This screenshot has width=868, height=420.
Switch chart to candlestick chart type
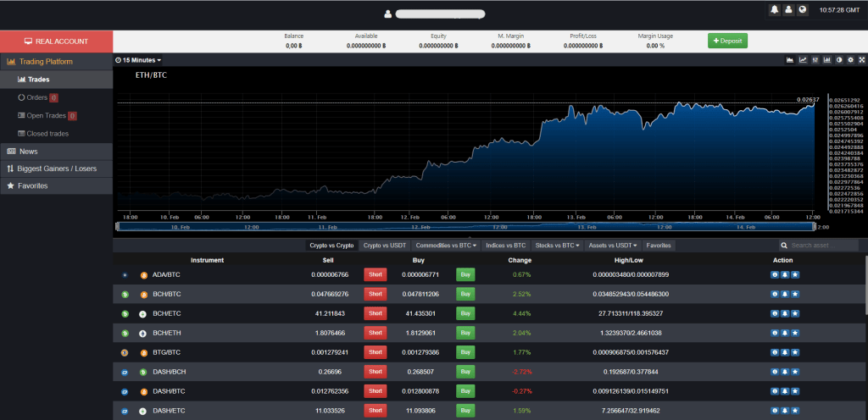click(x=815, y=60)
